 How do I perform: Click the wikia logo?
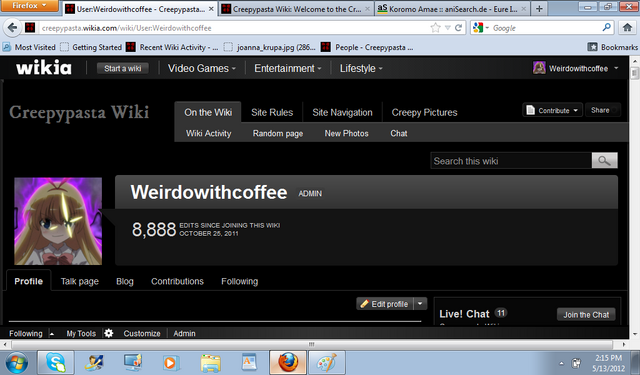[x=44, y=68]
